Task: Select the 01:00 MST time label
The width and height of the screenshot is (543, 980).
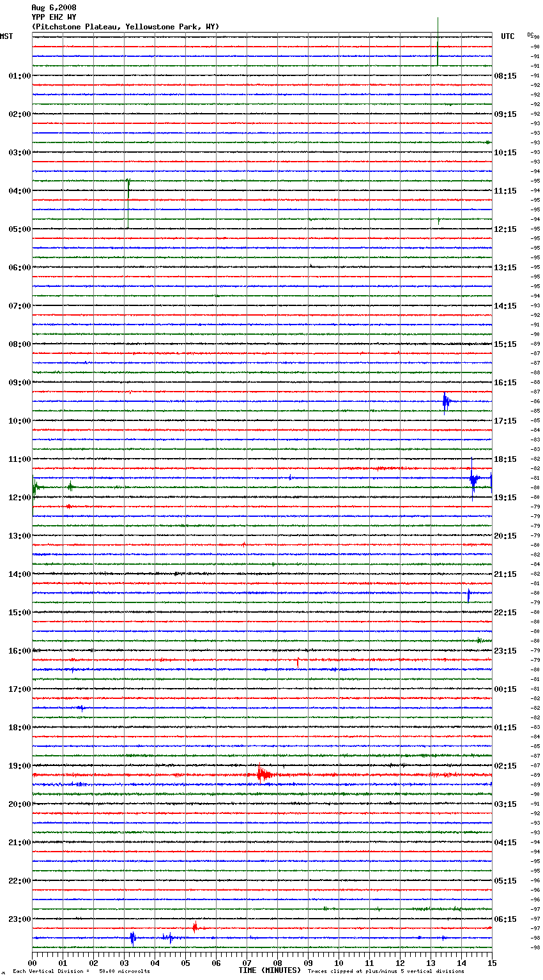Action: click(20, 76)
